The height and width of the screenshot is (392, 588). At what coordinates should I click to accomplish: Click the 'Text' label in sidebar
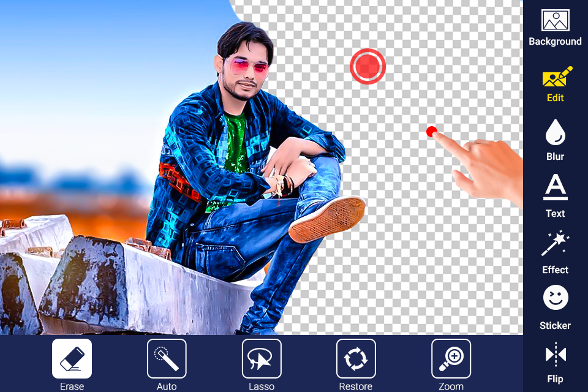[x=555, y=213]
